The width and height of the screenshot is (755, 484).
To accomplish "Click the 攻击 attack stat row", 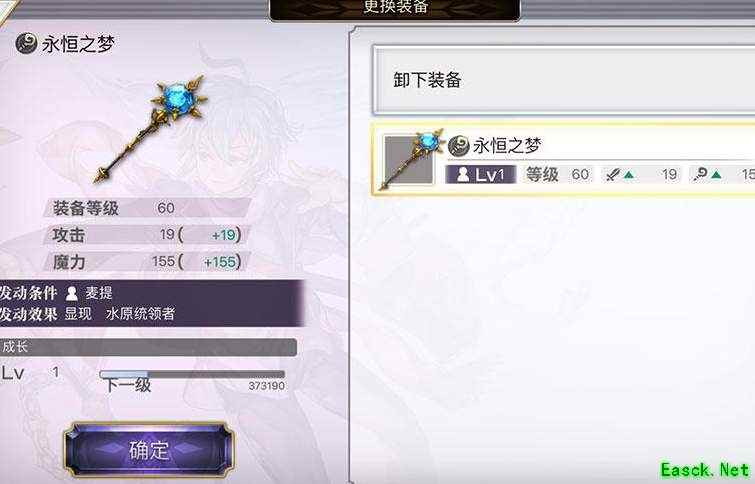I will click(x=147, y=235).
